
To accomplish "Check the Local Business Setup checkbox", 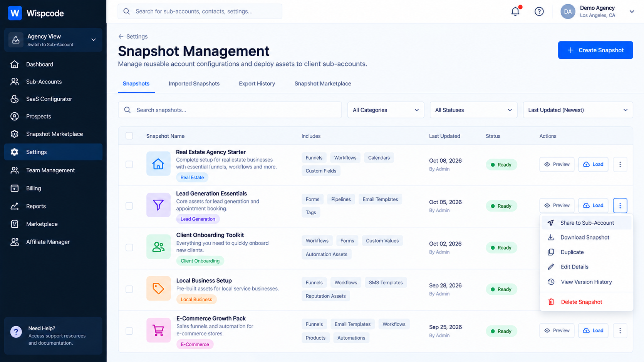I will pos(129,289).
